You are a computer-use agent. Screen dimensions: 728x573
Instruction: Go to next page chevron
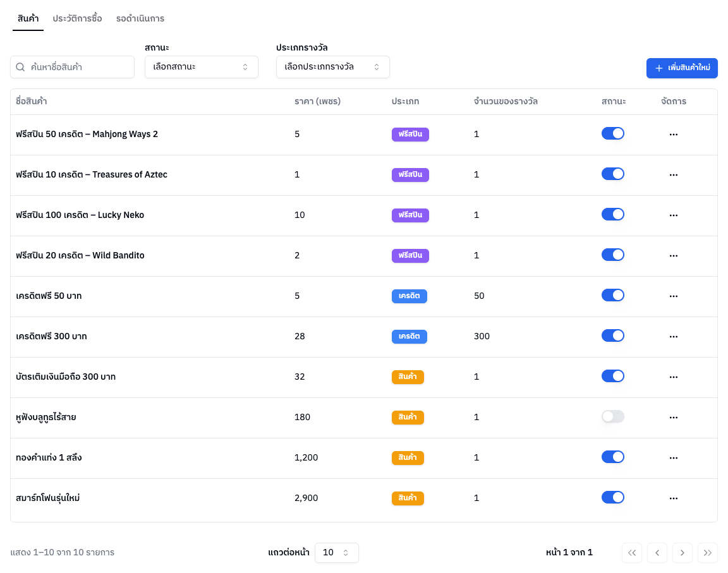[x=682, y=553]
